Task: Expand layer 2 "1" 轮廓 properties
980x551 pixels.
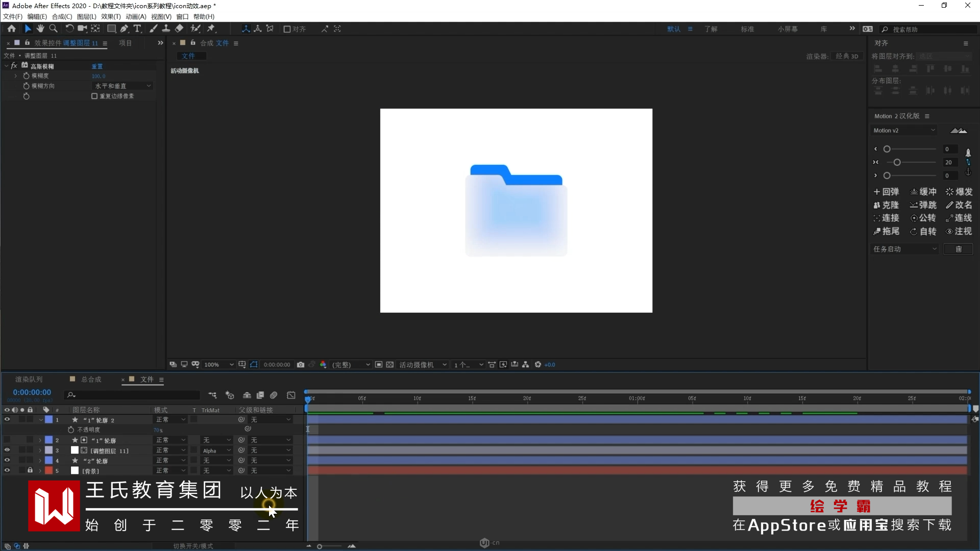Action: (40, 440)
